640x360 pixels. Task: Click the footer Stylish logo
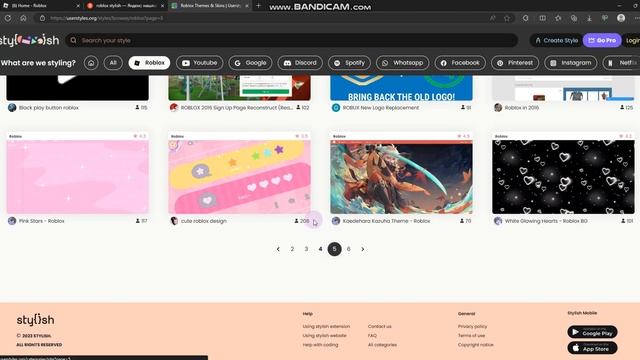pos(36,320)
